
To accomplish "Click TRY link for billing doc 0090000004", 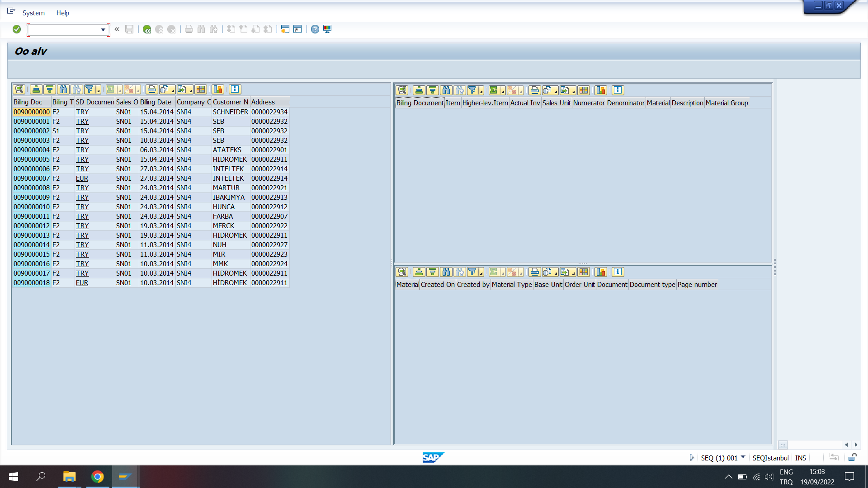I will point(82,150).
